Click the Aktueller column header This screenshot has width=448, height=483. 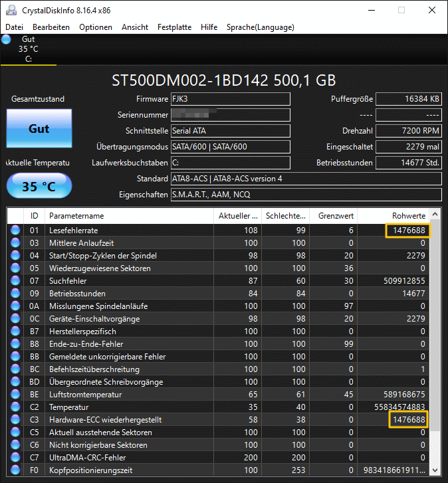coord(237,216)
